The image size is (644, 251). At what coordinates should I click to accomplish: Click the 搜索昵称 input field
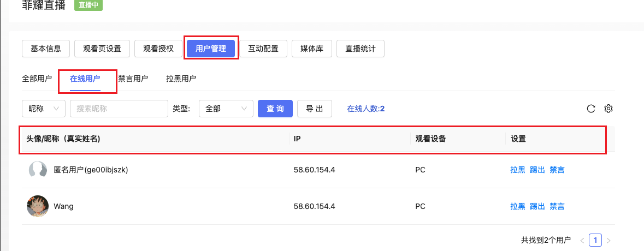pos(119,109)
